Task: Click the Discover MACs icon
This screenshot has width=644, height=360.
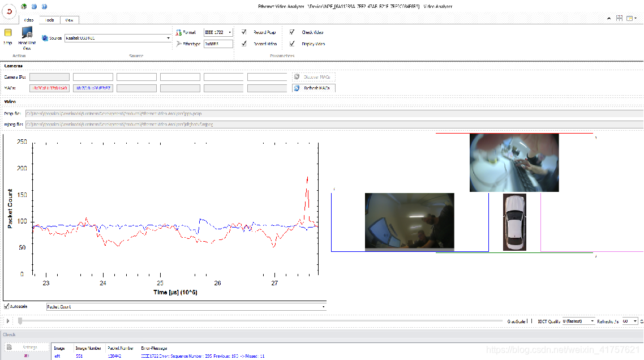Action: click(x=297, y=77)
